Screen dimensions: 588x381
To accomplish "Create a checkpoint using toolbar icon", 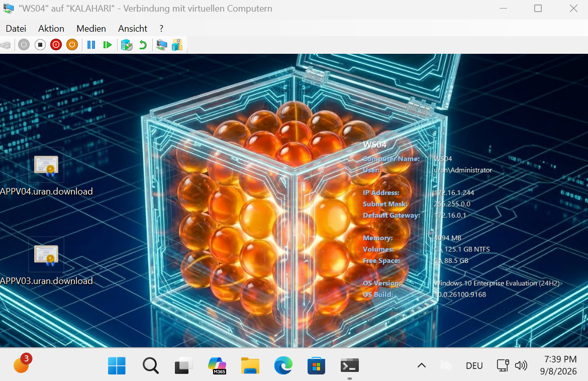I will 127,45.
